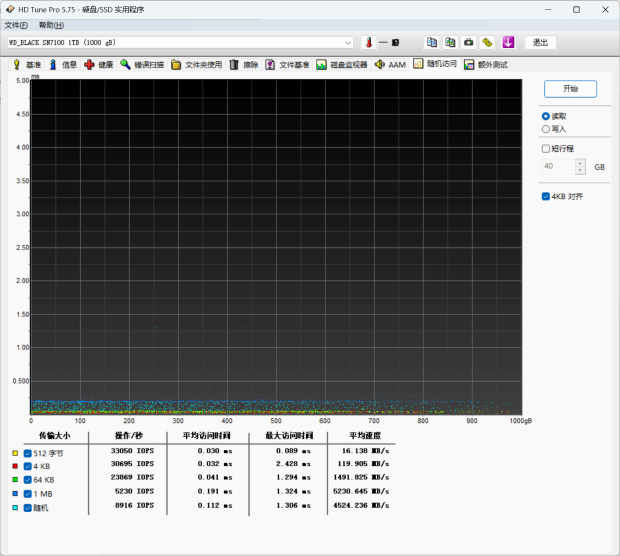The width and height of the screenshot is (620, 556).
Task: Click the green 64 KB color swatch
Action: pyautogui.click(x=15, y=480)
